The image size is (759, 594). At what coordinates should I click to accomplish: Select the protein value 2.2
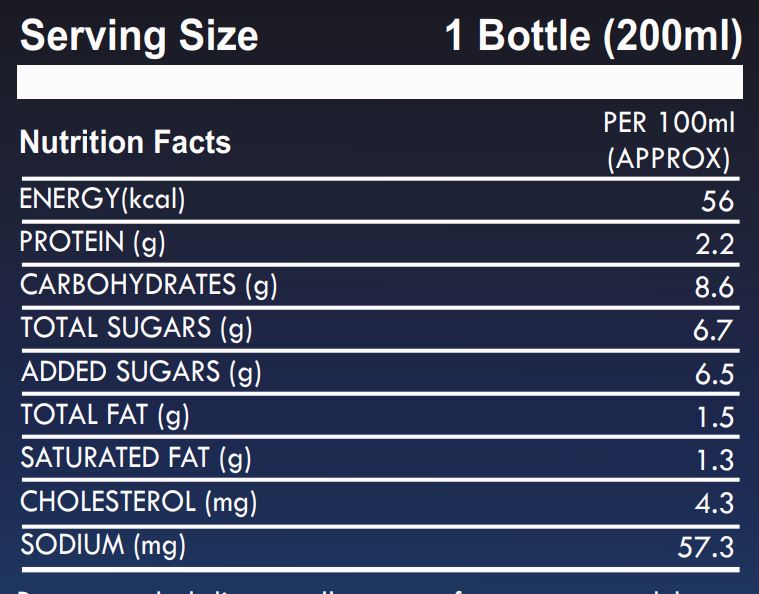click(714, 244)
